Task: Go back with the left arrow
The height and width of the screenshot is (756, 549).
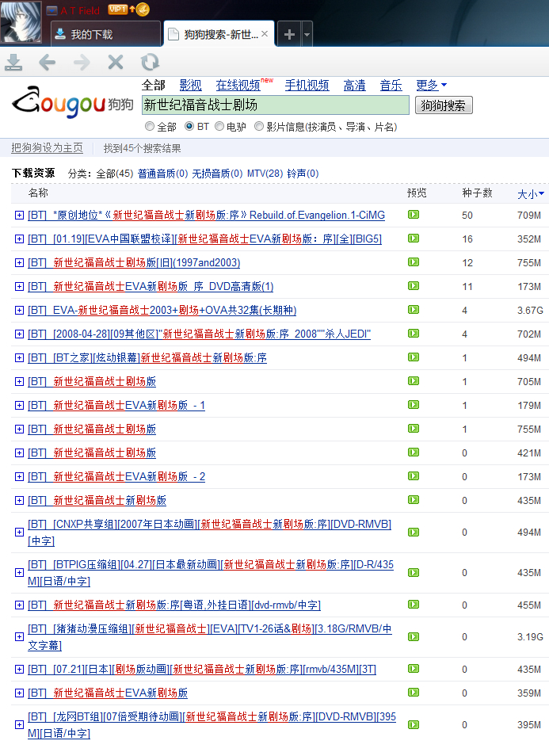Action: [x=48, y=62]
